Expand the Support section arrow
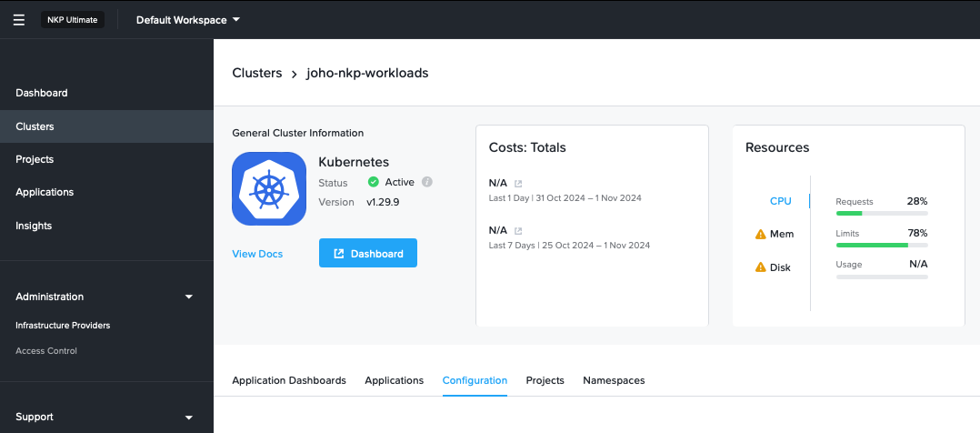 189,418
